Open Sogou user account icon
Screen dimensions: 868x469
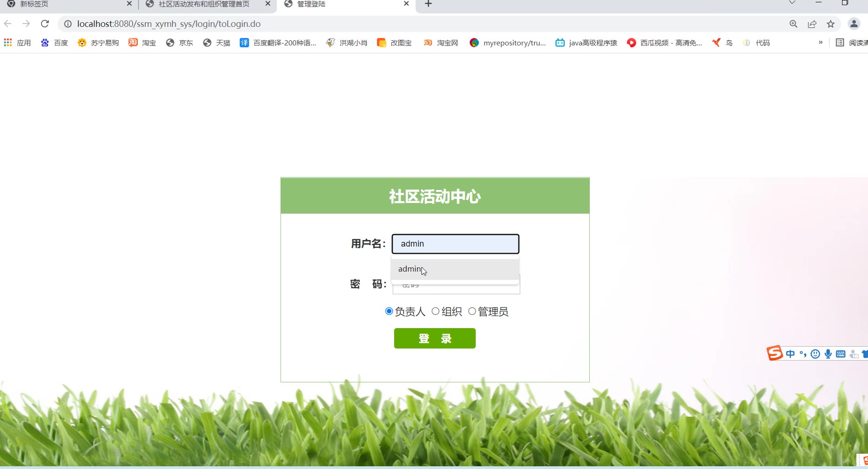[854, 354]
